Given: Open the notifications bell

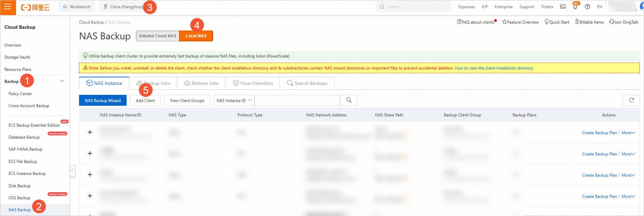Looking at the screenshot, I should [x=575, y=7].
